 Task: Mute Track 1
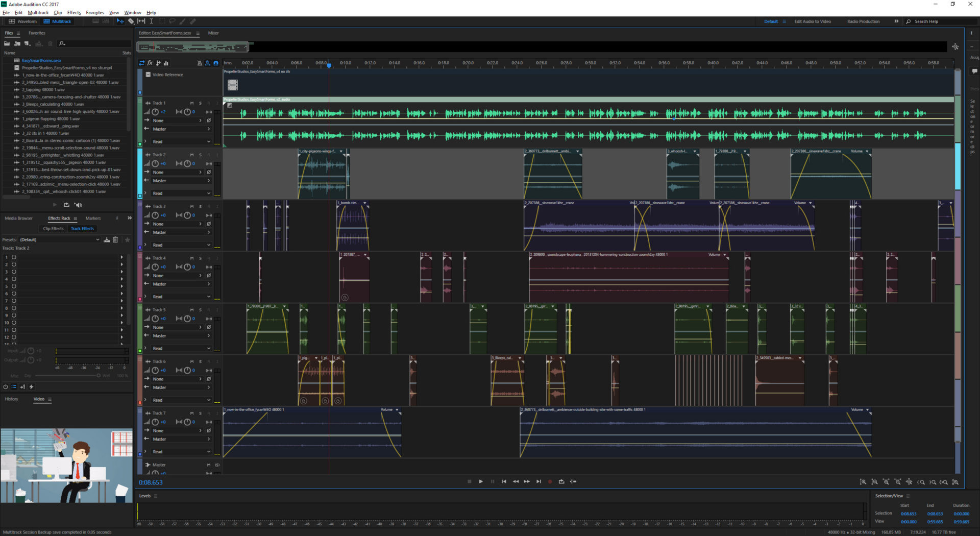(192, 103)
